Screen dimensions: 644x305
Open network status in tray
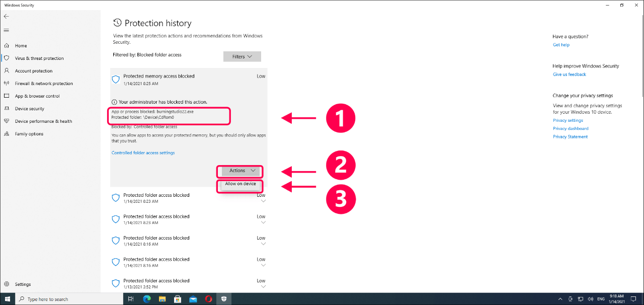pyautogui.click(x=580, y=299)
